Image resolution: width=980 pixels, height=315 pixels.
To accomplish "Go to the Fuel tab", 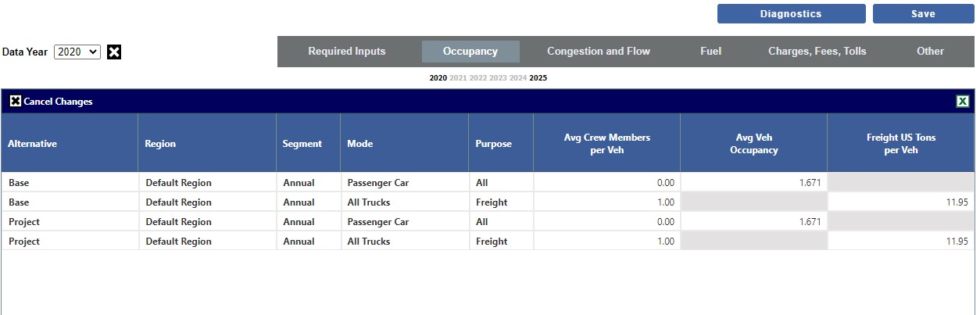I will click(x=710, y=52).
